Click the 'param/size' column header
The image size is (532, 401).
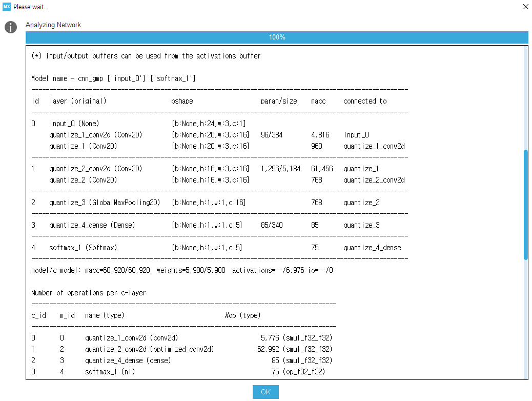(x=279, y=101)
